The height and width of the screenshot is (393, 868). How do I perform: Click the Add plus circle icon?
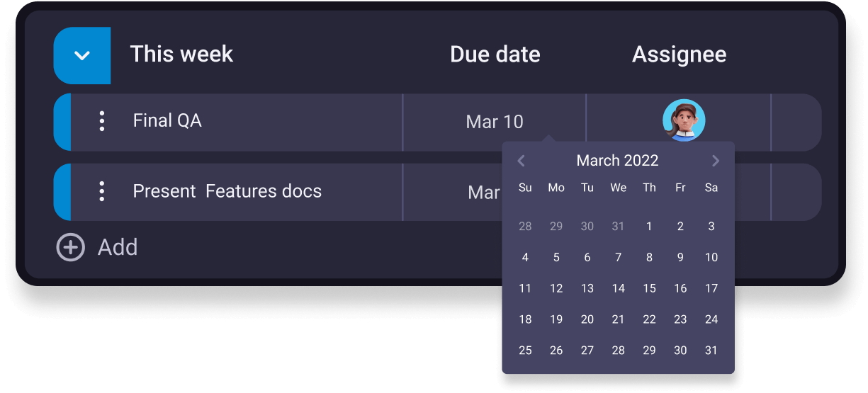point(70,248)
